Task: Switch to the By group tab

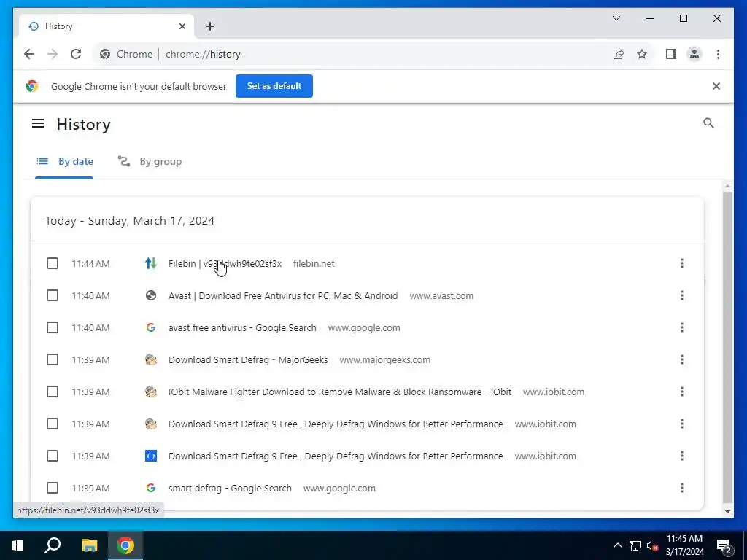Action: [150, 161]
